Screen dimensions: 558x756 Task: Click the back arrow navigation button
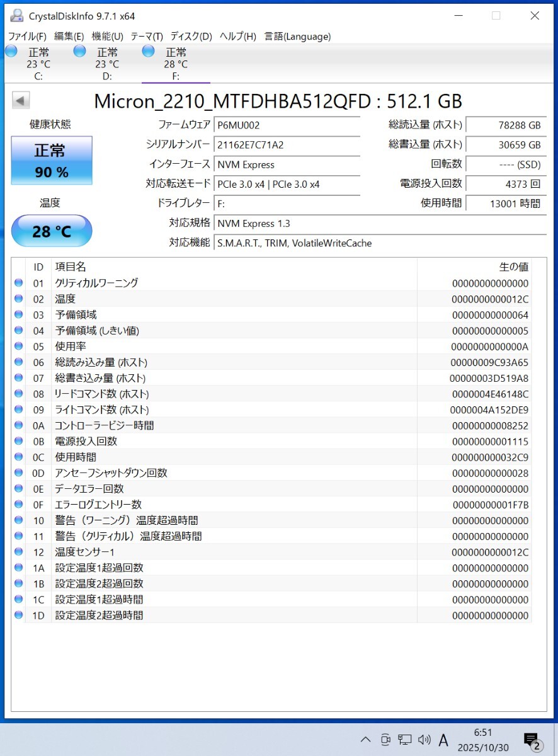pyautogui.click(x=20, y=100)
